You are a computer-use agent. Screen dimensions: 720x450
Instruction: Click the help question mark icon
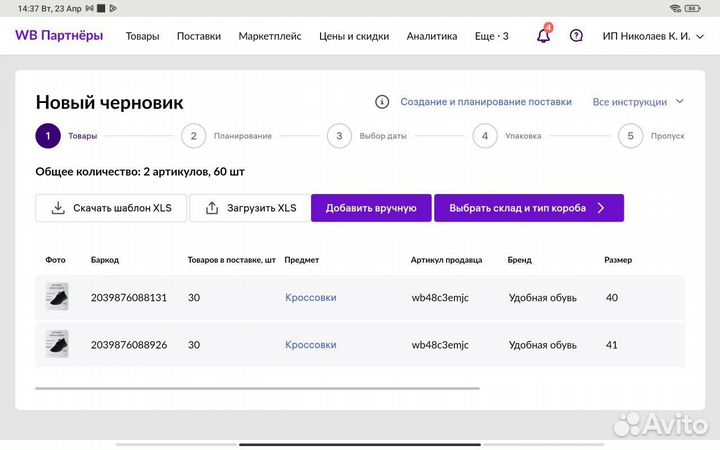click(576, 36)
